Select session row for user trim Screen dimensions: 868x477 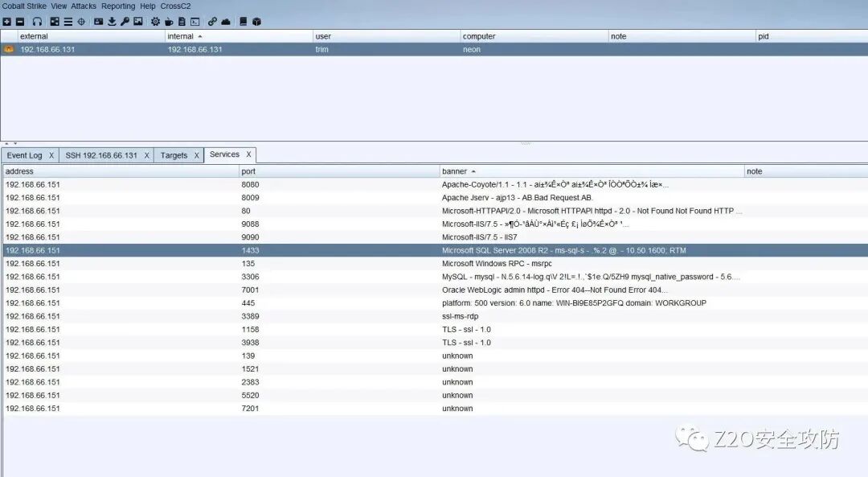tap(434, 49)
